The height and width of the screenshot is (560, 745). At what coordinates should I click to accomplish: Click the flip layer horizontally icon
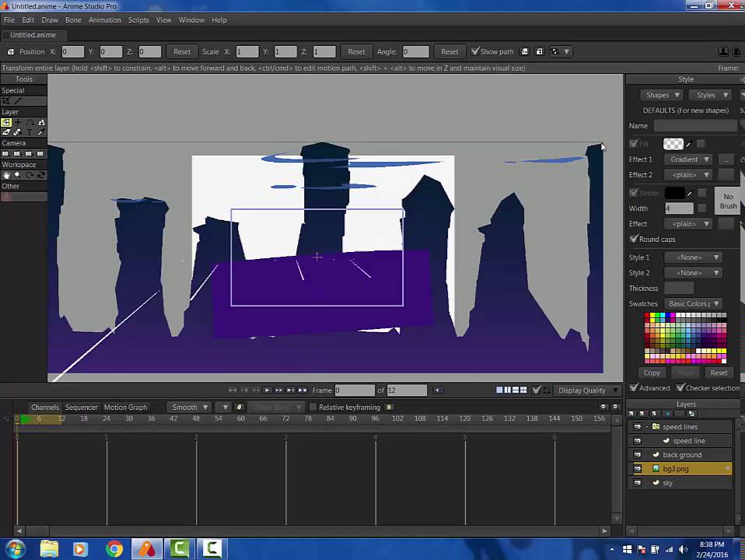point(525,51)
